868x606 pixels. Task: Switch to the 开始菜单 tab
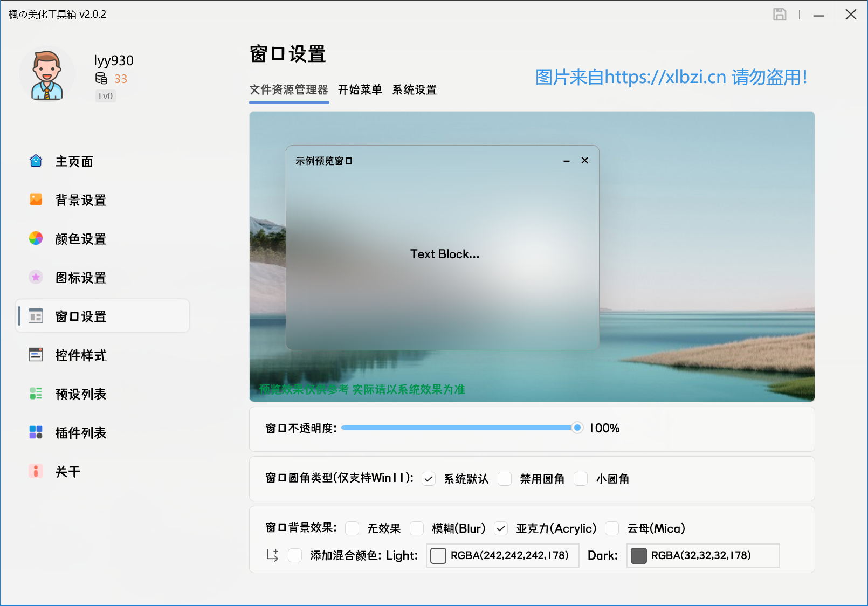click(x=360, y=90)
